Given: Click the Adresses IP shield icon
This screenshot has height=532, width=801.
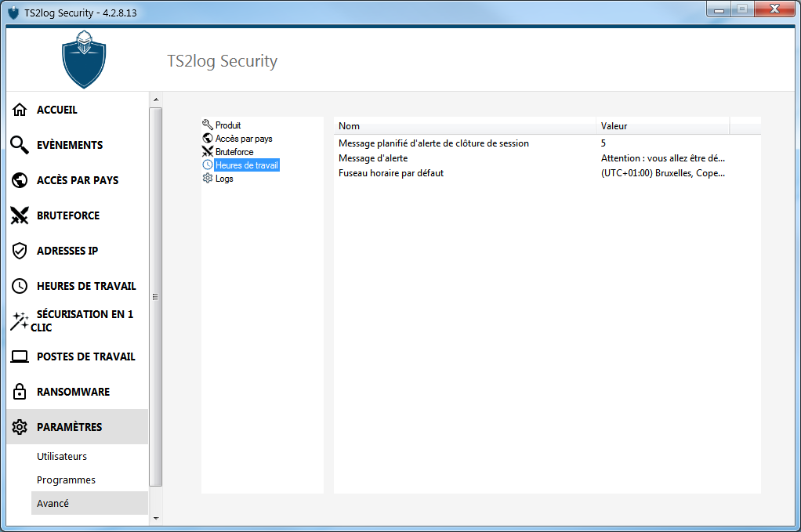Looking at the screenshot, I should click(20, 251).
